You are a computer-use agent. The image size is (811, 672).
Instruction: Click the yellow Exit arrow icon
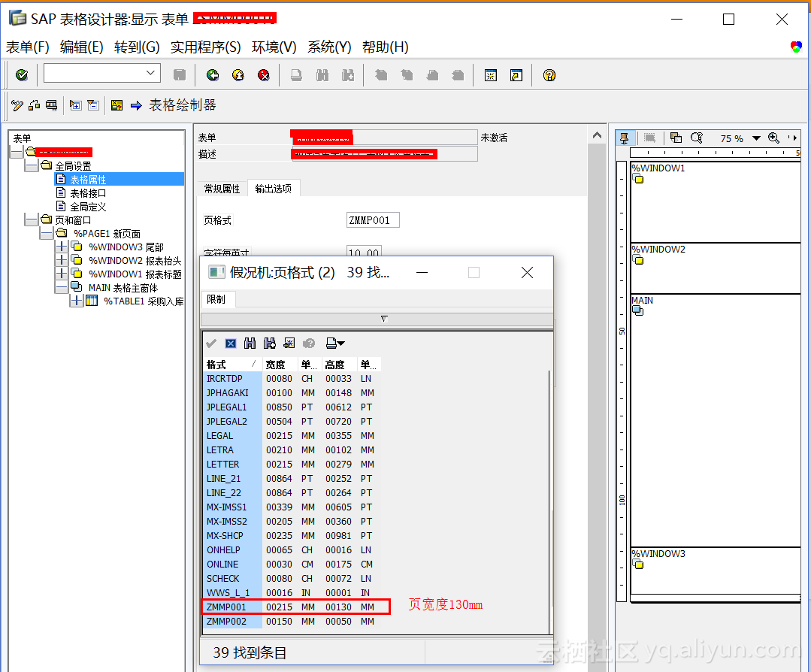[x=238, y=75]
